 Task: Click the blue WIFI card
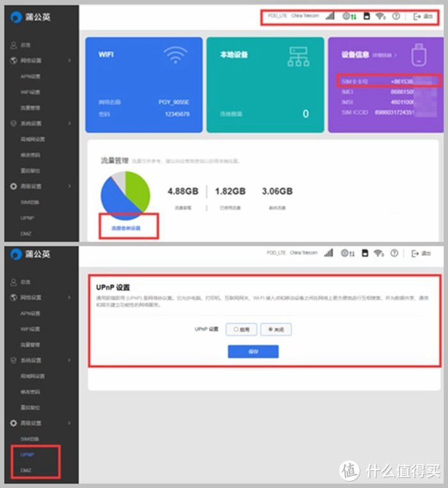click(144, 84)
